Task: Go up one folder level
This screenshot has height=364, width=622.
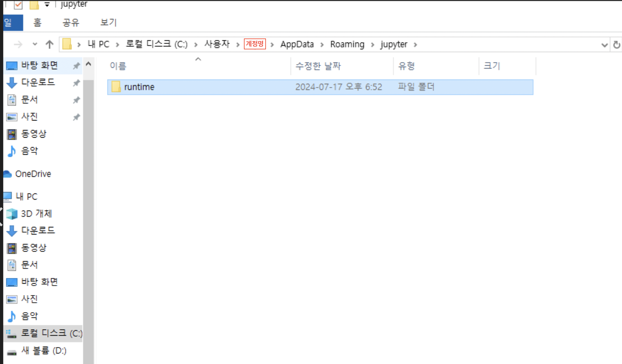Action: 49,45
